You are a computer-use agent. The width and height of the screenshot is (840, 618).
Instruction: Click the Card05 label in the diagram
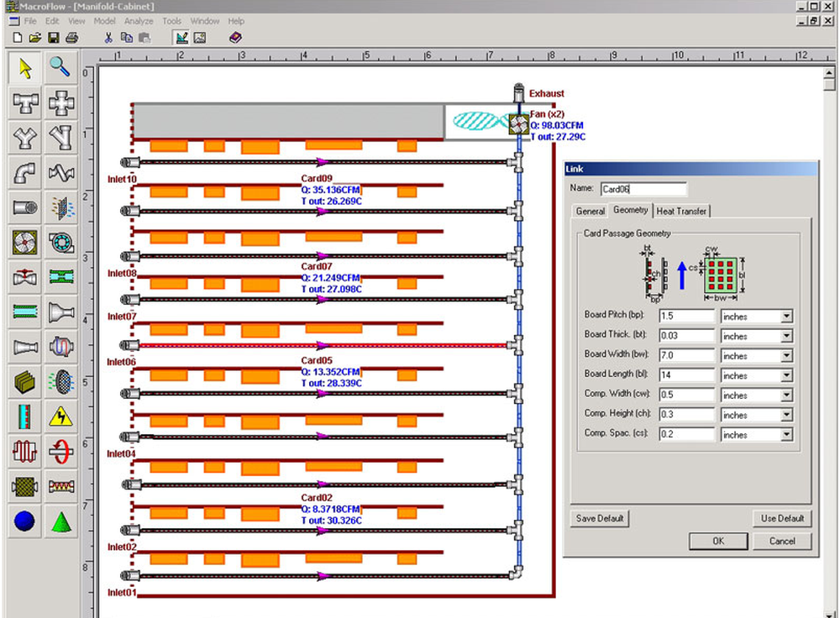click(317, 360)
